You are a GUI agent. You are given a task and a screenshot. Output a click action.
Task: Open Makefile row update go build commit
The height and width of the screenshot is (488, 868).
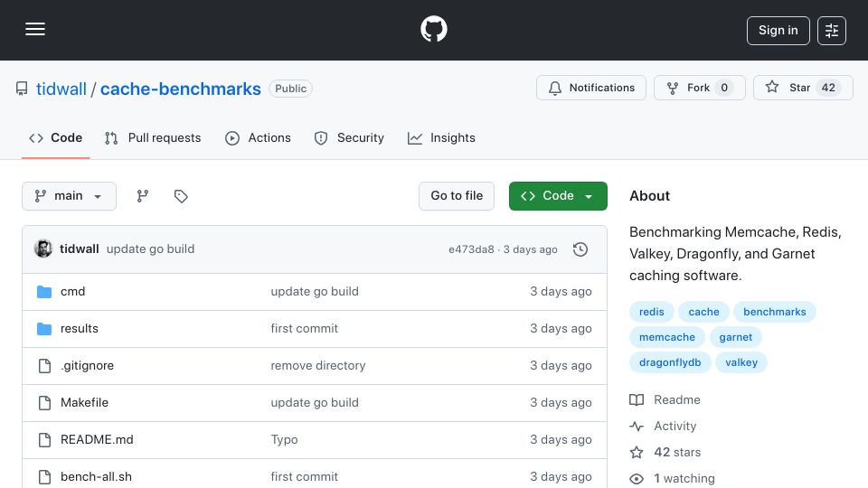pos(315,403)
